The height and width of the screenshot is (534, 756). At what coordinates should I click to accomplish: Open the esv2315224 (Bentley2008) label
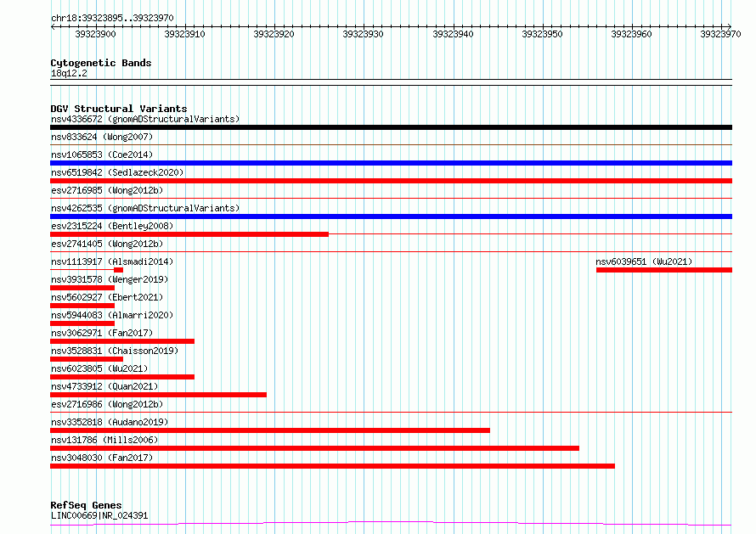(112, 226)
